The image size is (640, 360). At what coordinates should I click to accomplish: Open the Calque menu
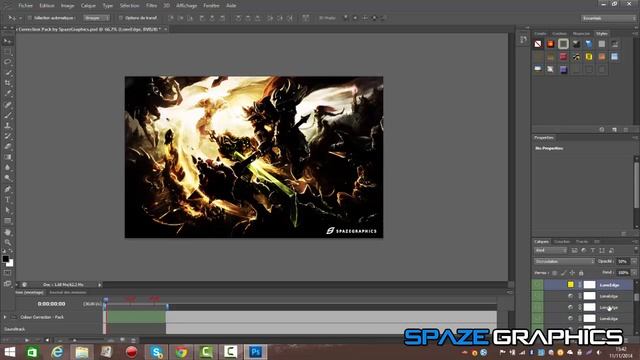(x=88, y=6)
